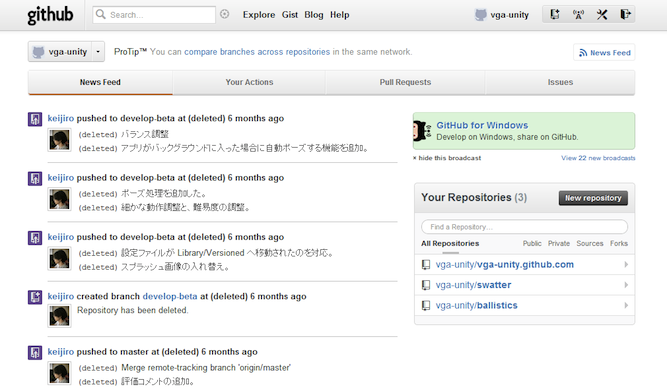
Task: Switch to the News Feed tab
Action: pos(100,83)
